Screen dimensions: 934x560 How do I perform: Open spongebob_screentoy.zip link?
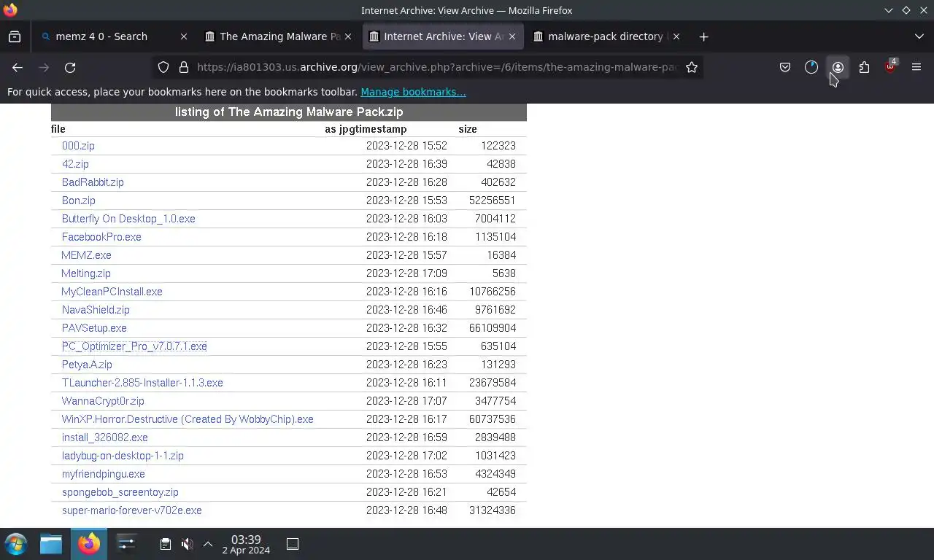pyautogui.click(x=120, y=492)
